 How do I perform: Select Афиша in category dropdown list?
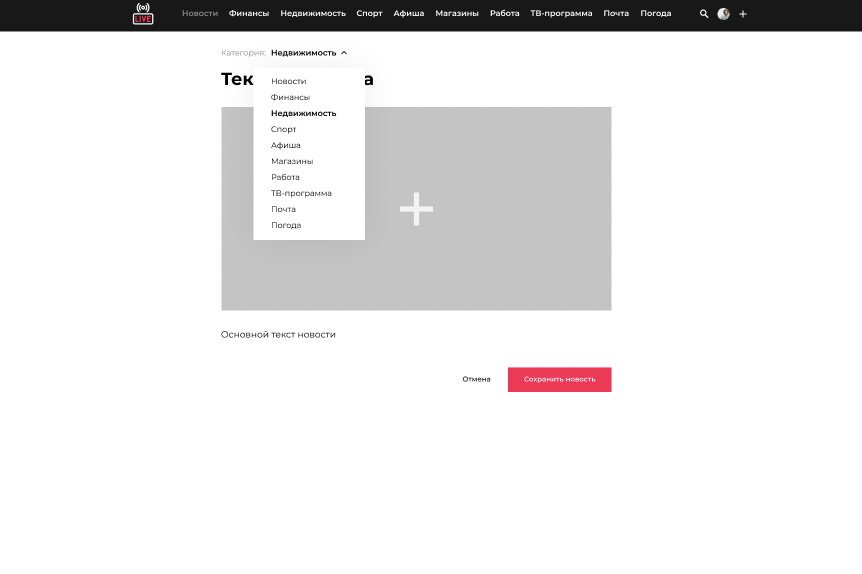tap(286, 145)
